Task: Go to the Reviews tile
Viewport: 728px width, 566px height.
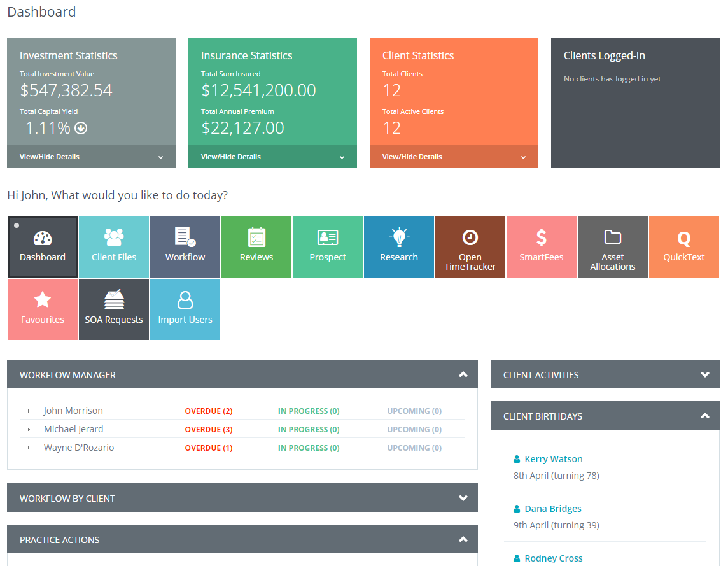Action: (x=256, y=247)
